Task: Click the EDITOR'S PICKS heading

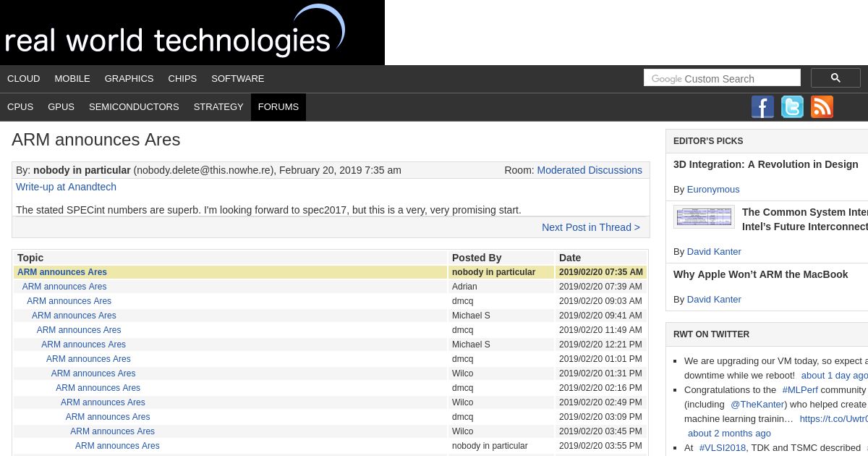Action: tap(708, 141)
